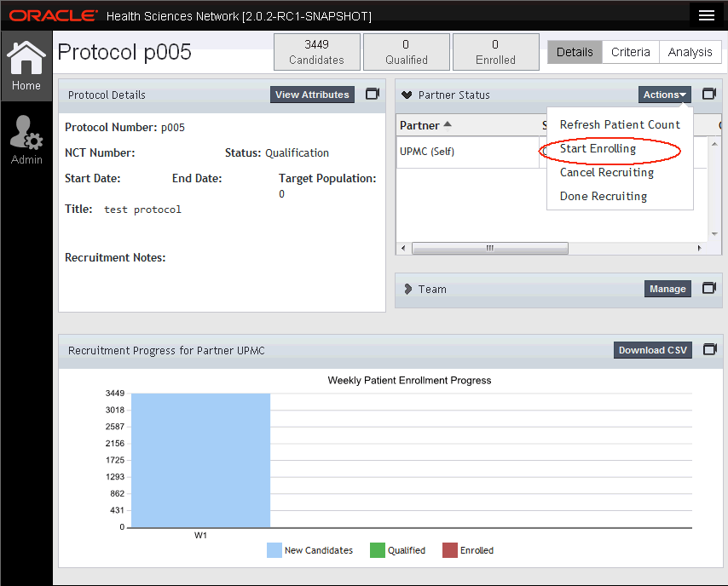Open the 0 Qualified tile

(407, 52)
